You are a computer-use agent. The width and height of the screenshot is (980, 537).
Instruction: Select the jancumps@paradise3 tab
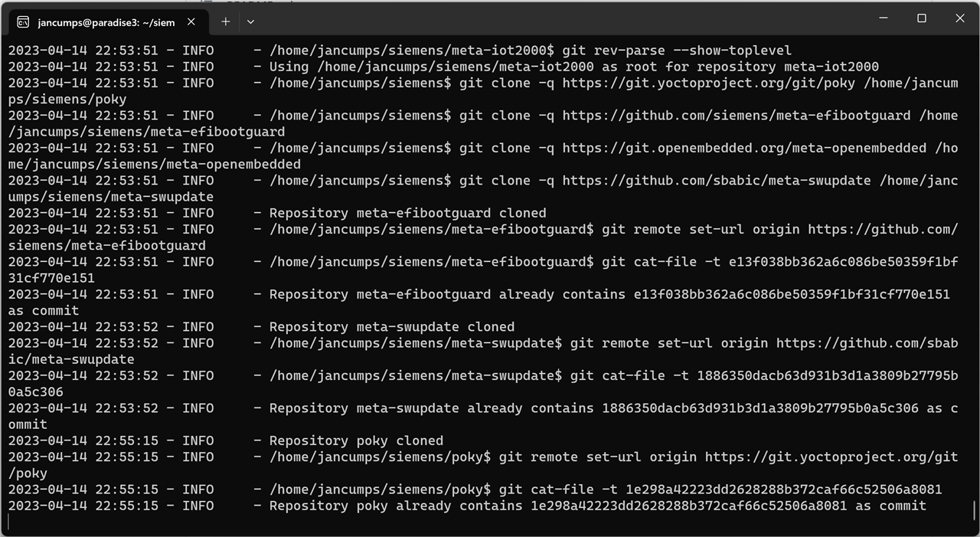tap(106, 22)
